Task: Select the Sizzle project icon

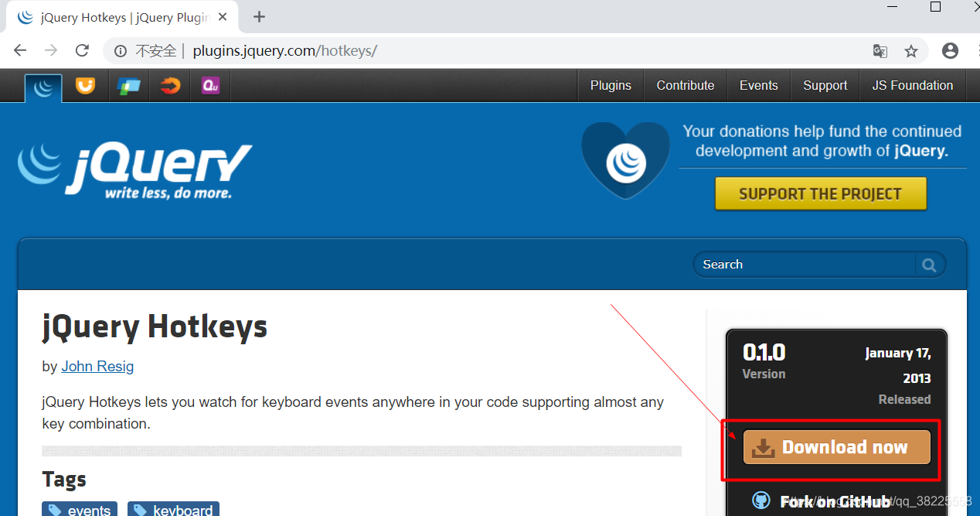Action: coord(169,85)
